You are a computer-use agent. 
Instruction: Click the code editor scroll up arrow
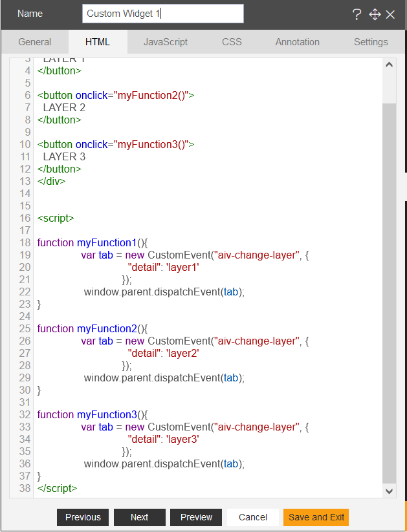[390, 65]
